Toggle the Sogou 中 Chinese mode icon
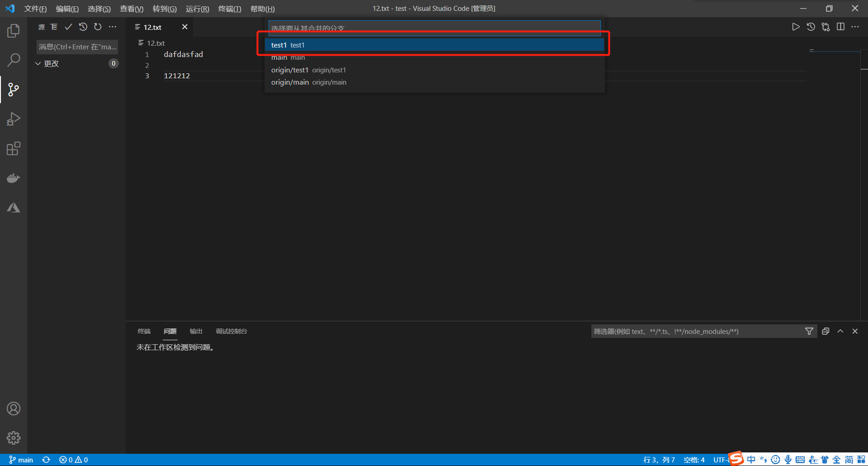Viewport: 868px width, 466px height. [x=751, y=460]
